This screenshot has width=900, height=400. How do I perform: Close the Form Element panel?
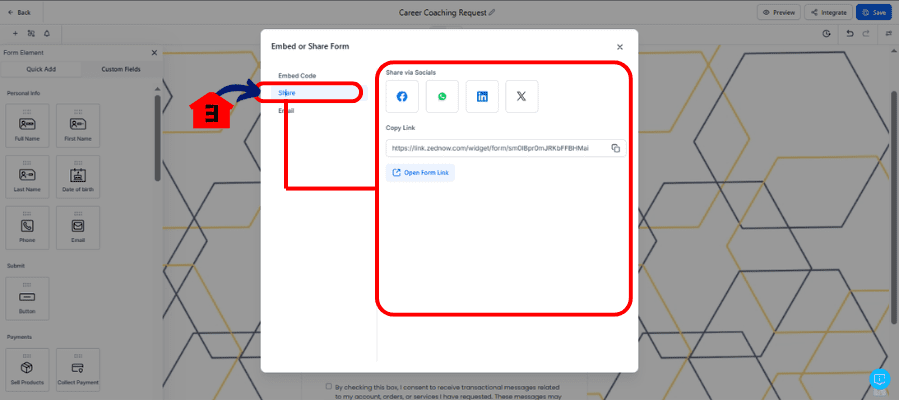click(x=154, y=52)
